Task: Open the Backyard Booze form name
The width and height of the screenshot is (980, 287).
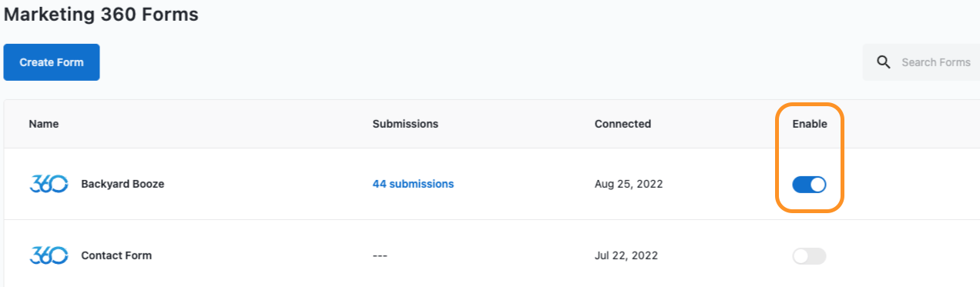Action: click(x=123, y=184)
